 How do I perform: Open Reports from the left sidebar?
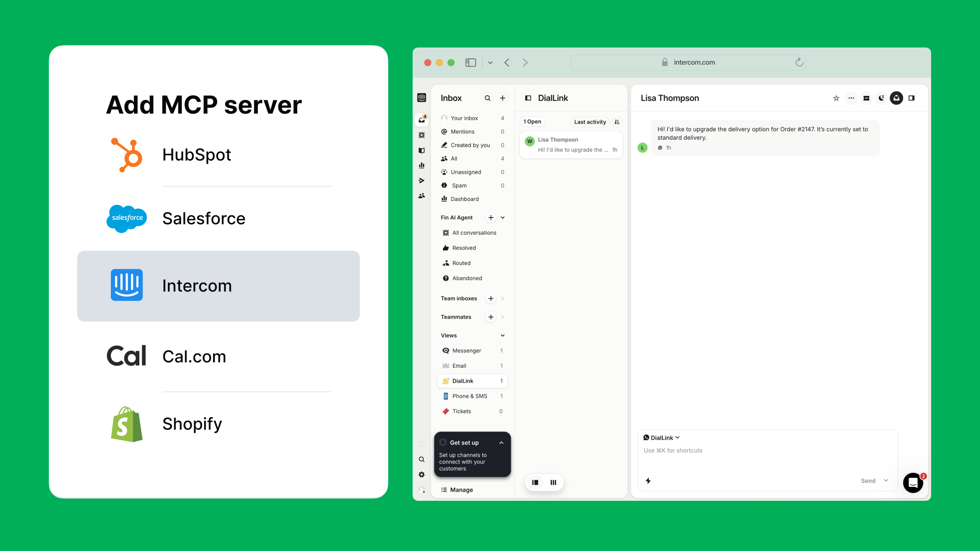(422, 165)
